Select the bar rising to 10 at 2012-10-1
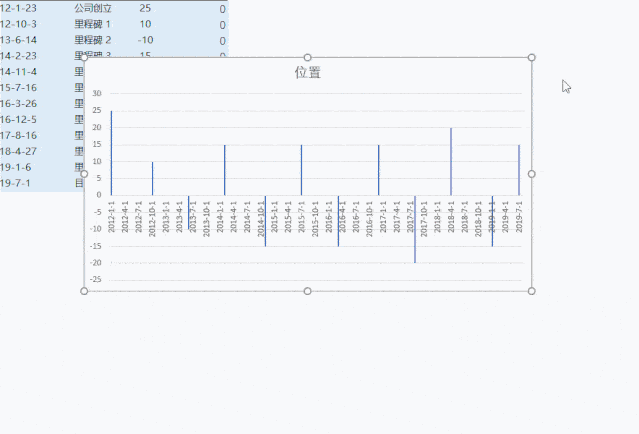The image size is (639, 434). [x=152, y=178]
